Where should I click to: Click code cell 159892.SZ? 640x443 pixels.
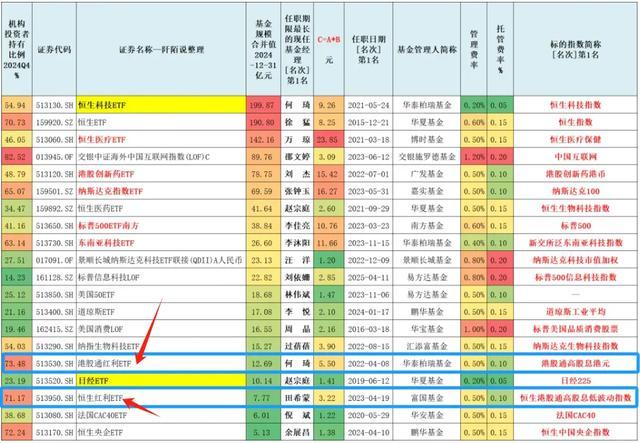point(54,209)
